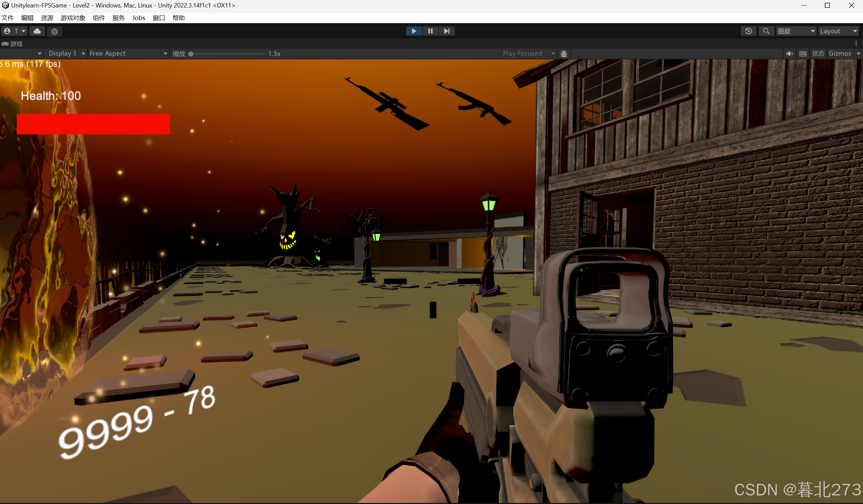
Task: Open the 游戏对象 menu
Action: [73, 18]
